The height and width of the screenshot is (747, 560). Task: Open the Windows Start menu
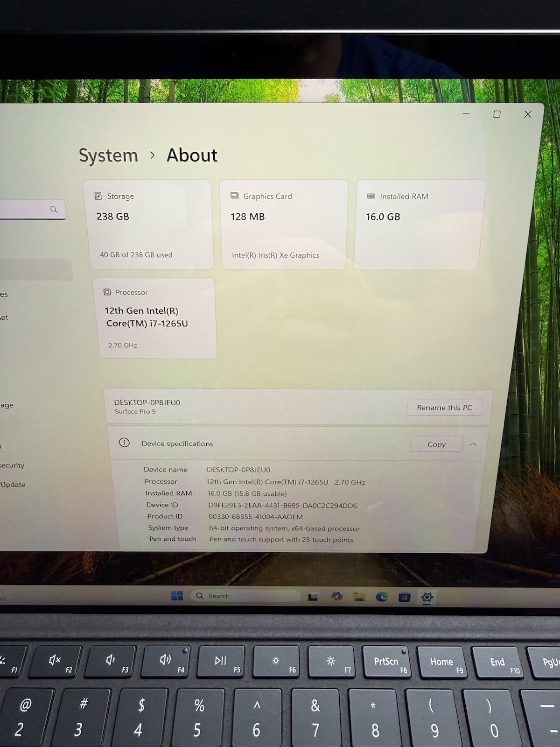pos(177,595)
